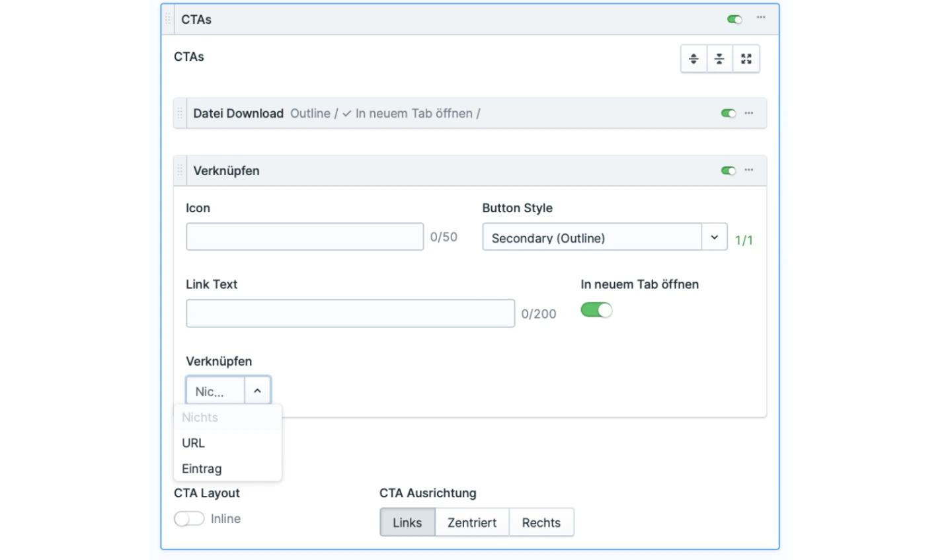
Task: Click the fullscreen icon in CTAs toolbar
Action: [x=746, y=59]
